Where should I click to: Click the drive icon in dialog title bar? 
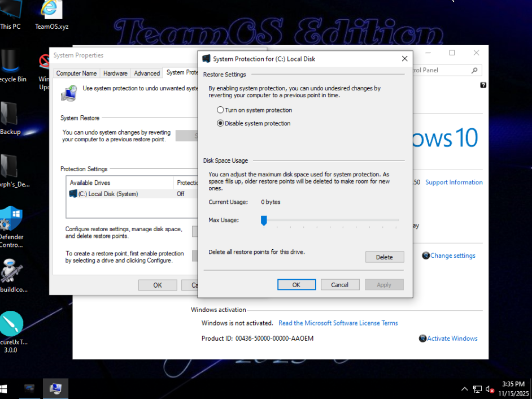point(206,59)
